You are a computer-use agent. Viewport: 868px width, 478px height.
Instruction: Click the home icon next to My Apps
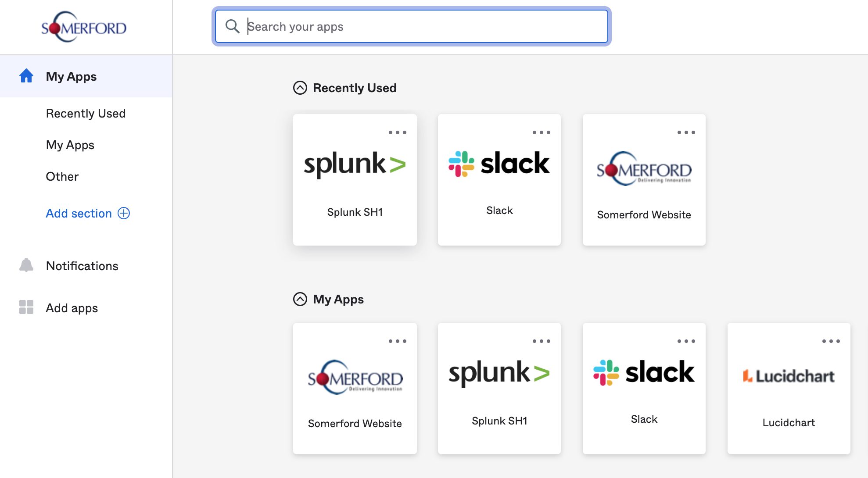tap(26, 76)
